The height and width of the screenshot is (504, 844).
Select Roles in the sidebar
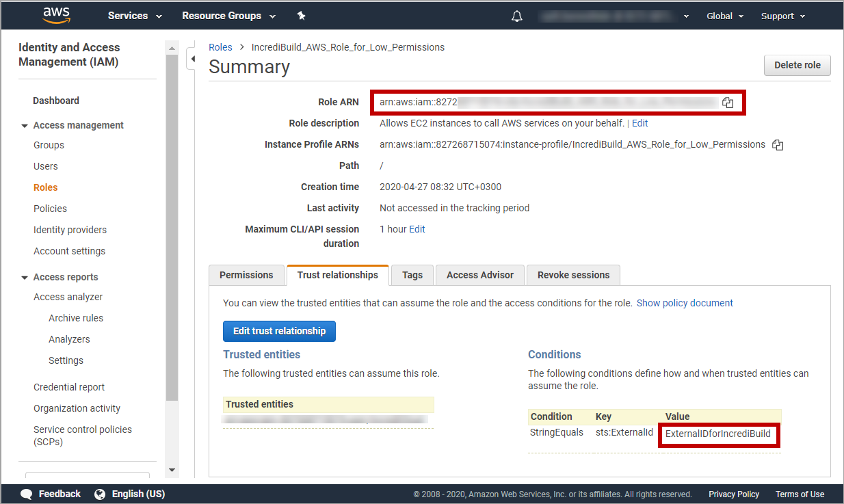[x=46, y=187]
